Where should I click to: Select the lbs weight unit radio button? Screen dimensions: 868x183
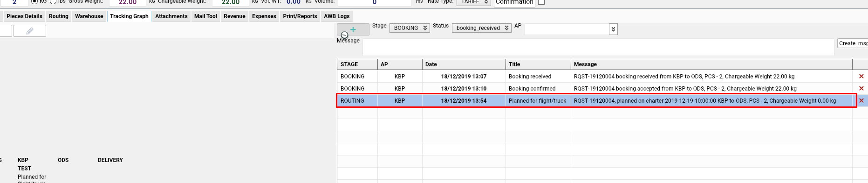tap(53, 2)
